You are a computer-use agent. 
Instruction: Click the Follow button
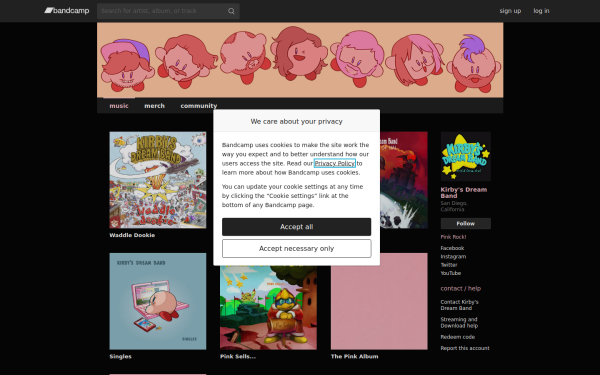(x=465, y=223)
